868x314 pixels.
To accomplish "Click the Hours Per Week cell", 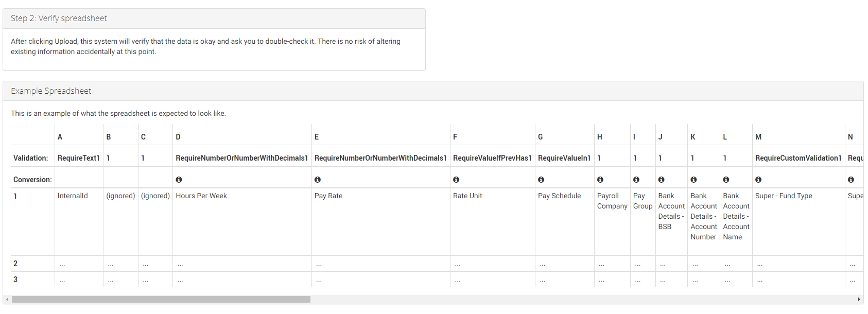I will click(201, 196).
